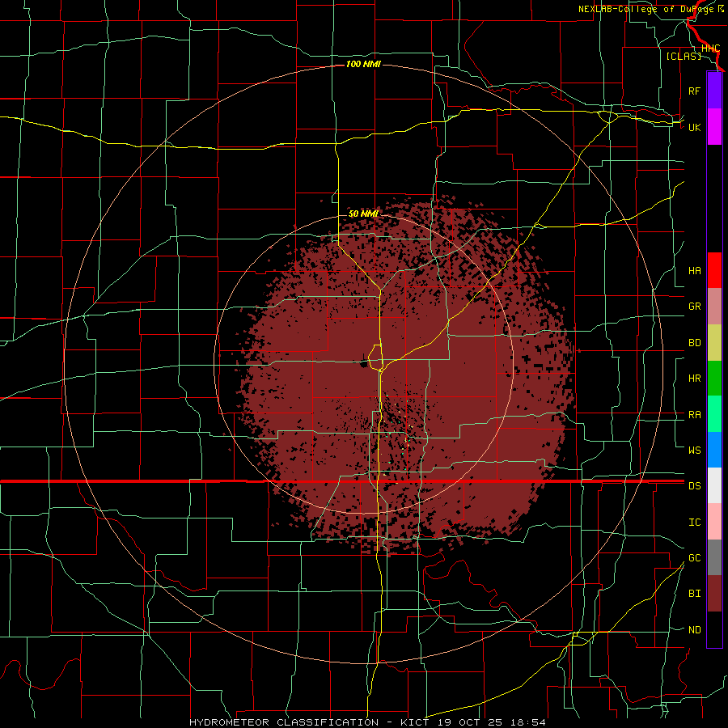Viewport: 728px width, 728px height.
Task: Click the ND black legend swatch
Action: coord(714,629)
